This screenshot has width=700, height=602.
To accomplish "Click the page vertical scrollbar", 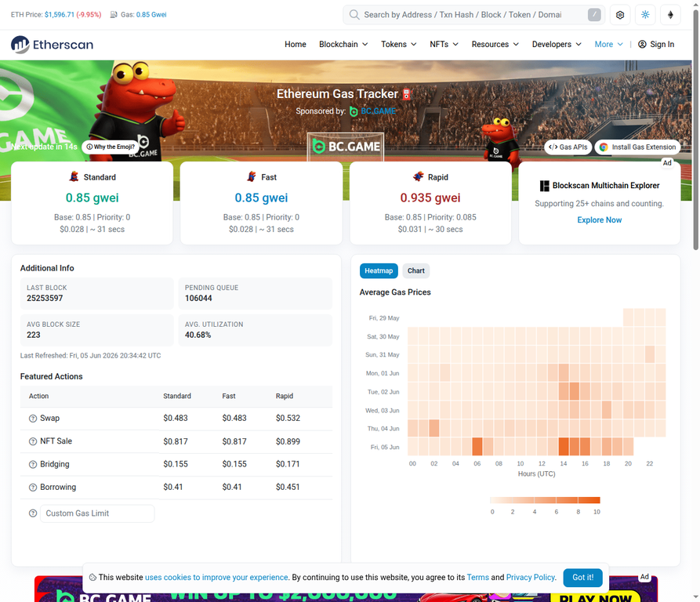I will (x=695, y=129).
